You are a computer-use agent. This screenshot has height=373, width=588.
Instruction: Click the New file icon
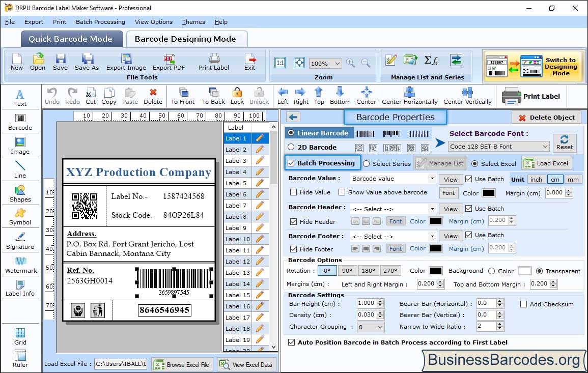[16, 62]
